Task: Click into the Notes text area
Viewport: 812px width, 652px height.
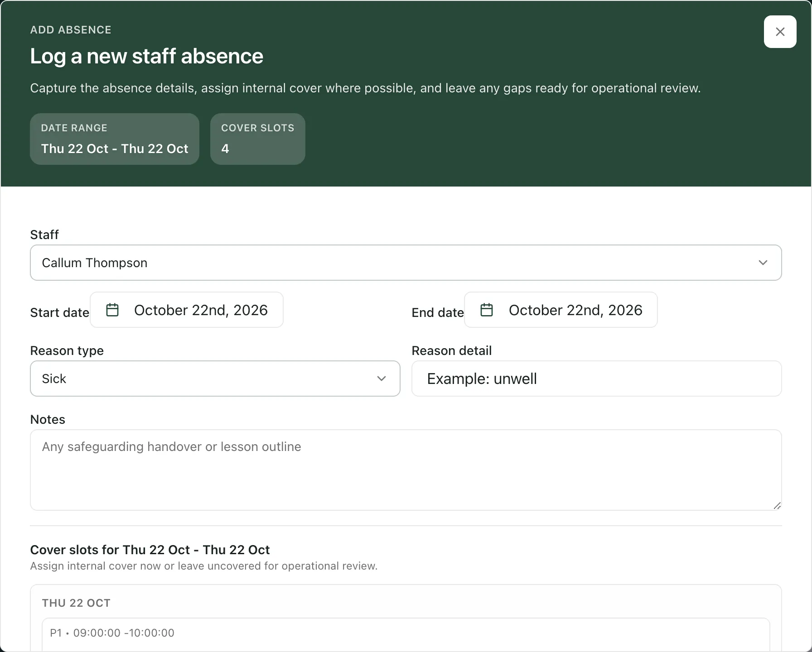Action: coord(406,470)
